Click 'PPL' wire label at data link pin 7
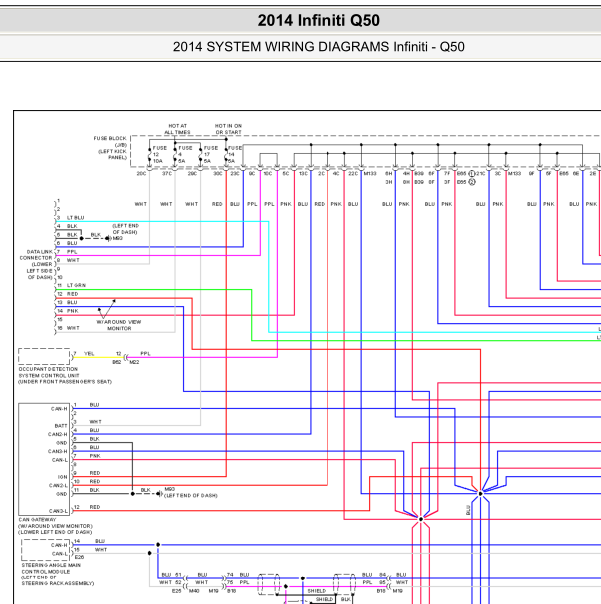The height and width of the screenshot is (604, 601). (x=72, y=252)
